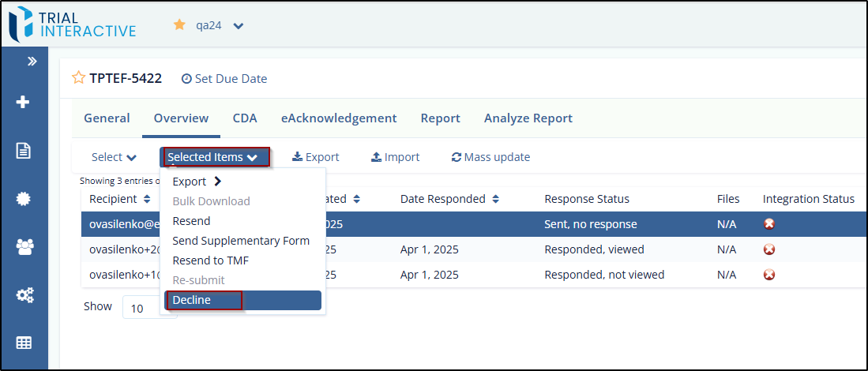Screen dimensions: 868x371
Task: Open the documents icon in sidebar
Action: click(24, 150)
